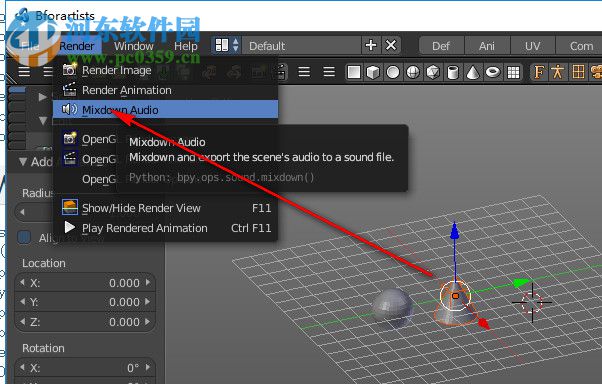Open the Render menu

[77, 46]
